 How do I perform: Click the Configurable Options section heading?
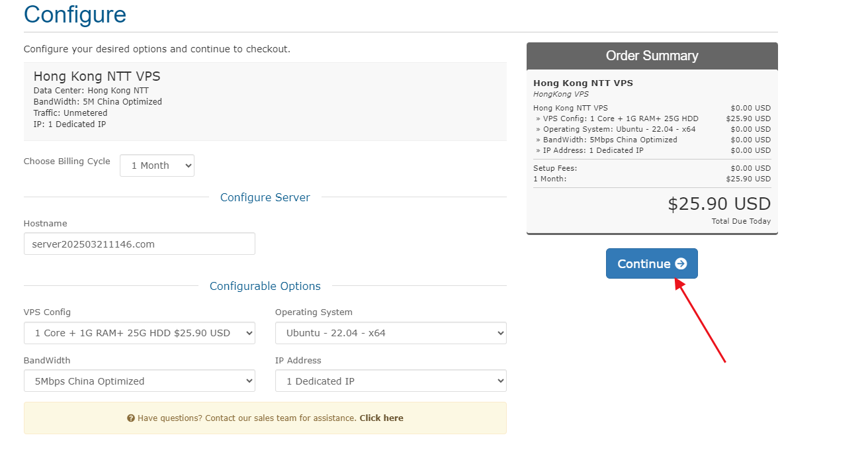pyautogui.click(x=265, y=286)
